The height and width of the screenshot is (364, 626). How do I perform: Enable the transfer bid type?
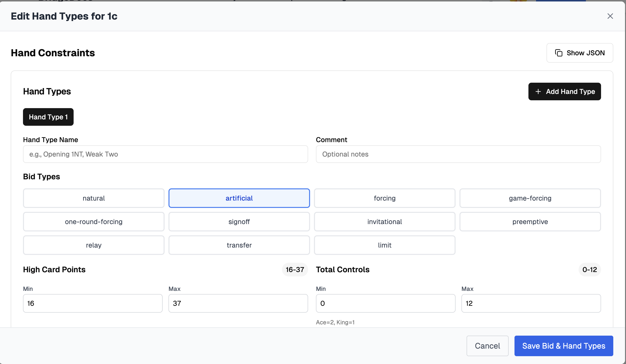(x=239, y=245)
